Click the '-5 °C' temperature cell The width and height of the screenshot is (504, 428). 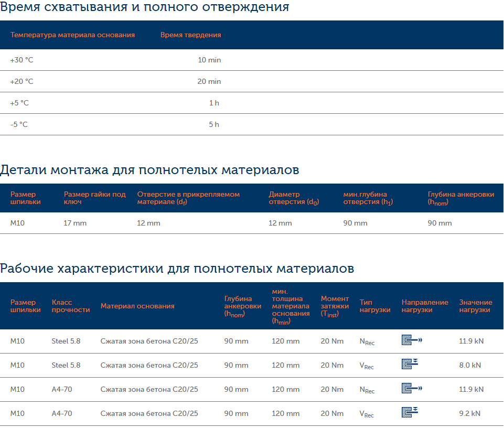(x=19, y=125)
